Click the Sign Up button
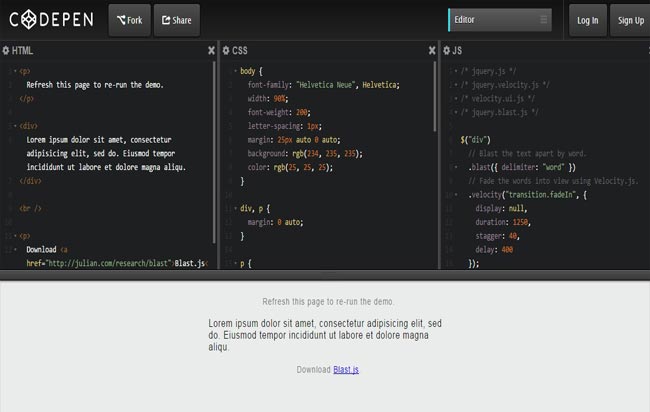 [631, 20]
